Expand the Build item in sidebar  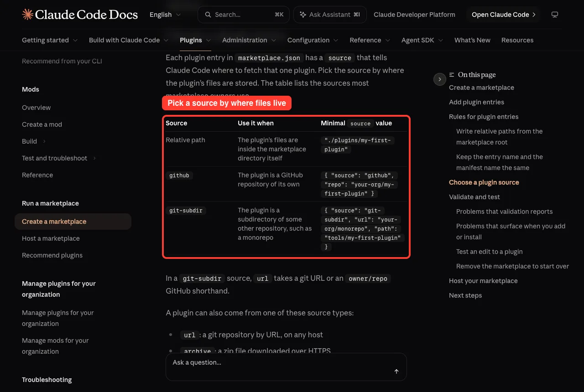tap(34, 141)
